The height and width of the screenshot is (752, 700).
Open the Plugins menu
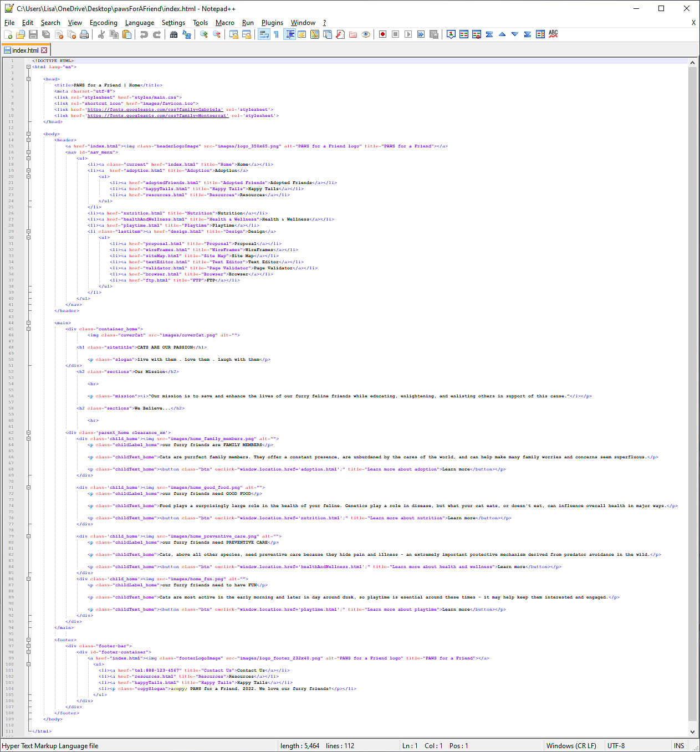coord(272,23)
